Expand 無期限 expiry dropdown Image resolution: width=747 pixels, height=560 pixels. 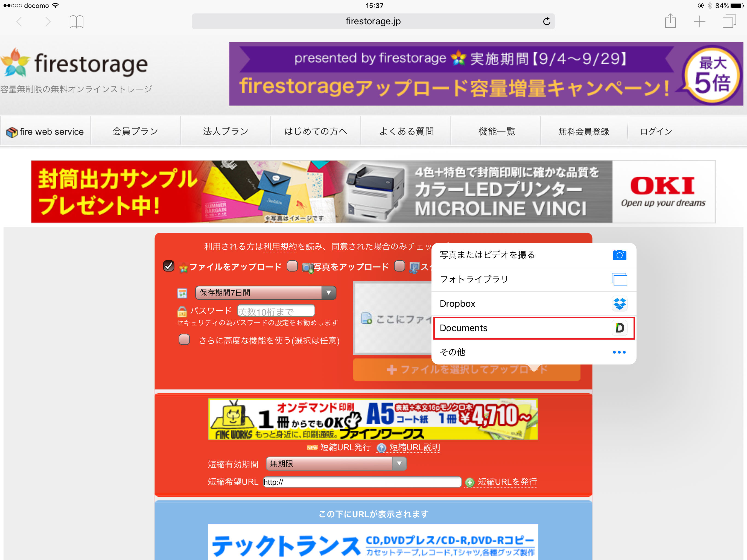[336, 464]
